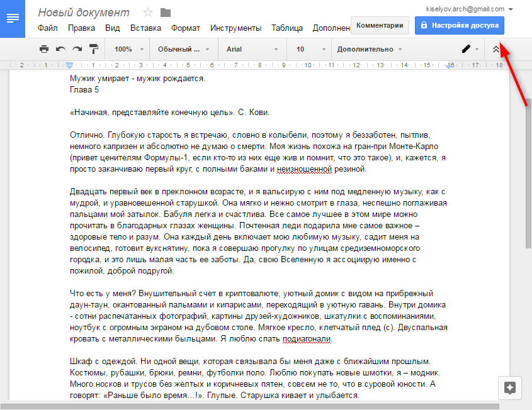Click the Настройки доступа share button
The image size is (532, 410).
click(x=459, y=25)
